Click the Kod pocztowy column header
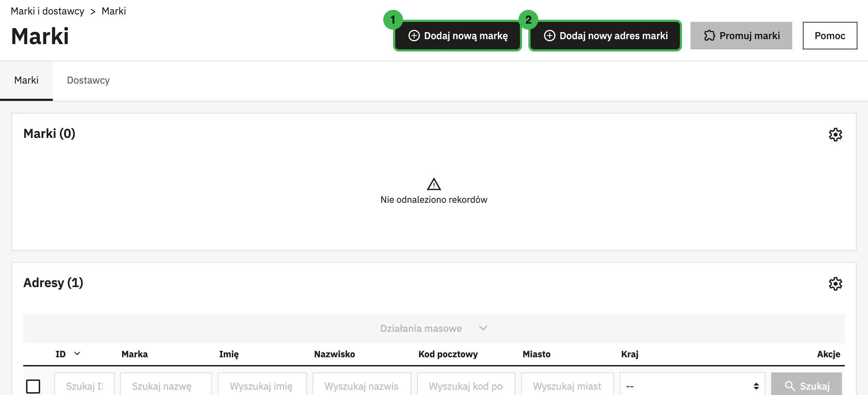The height and width of the screenshot is (395, 868). (x=448, y=354)
